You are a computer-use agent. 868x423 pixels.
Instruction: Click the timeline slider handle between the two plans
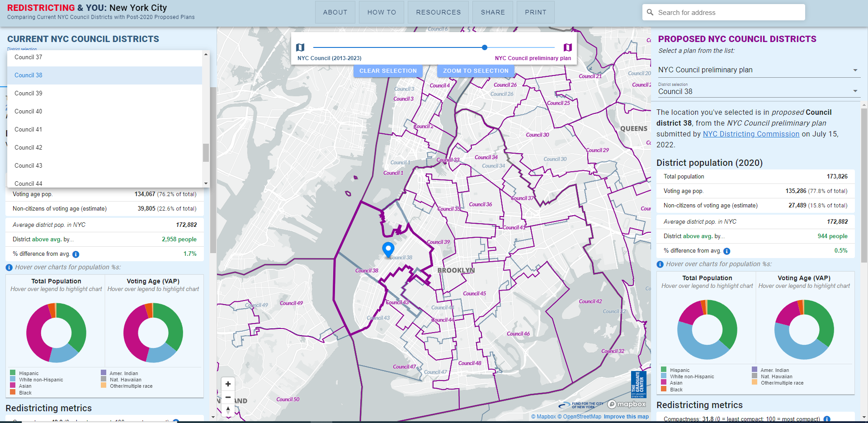pos(484,47)
